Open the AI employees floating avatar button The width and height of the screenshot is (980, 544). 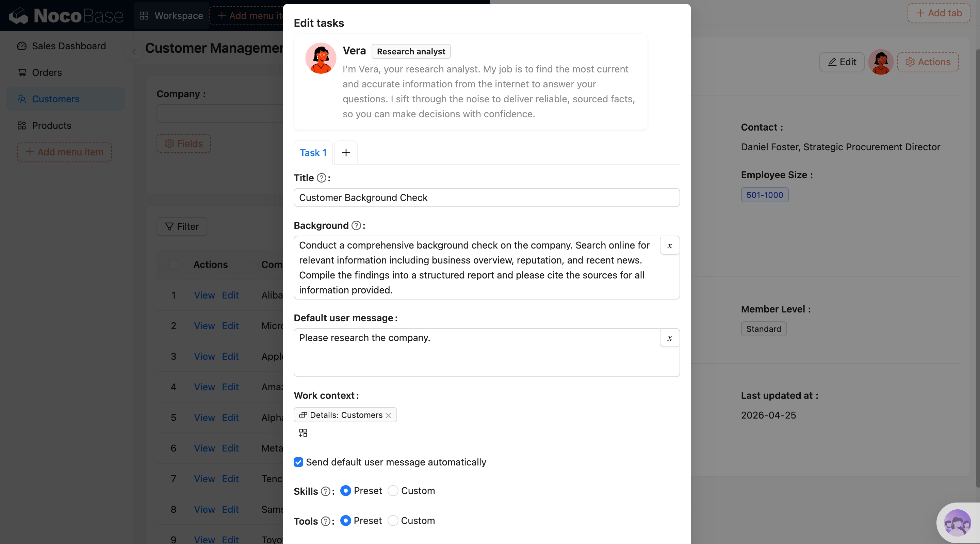(957, 523)
